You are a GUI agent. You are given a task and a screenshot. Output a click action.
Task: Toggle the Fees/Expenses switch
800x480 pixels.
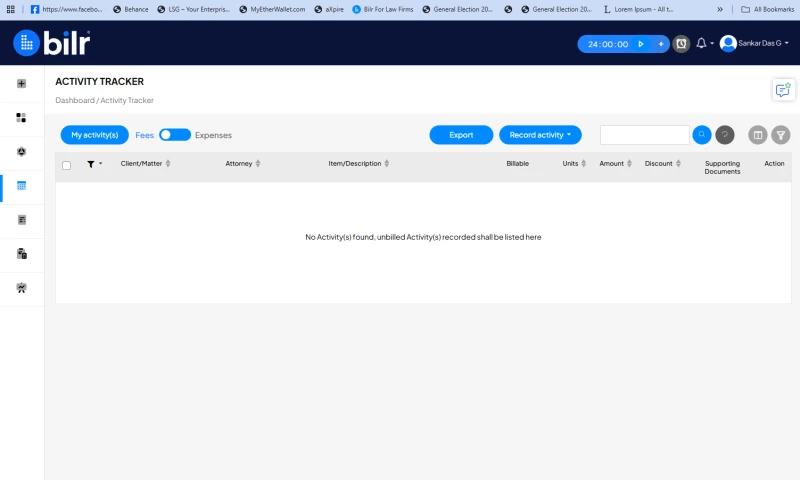click(174, 135)
